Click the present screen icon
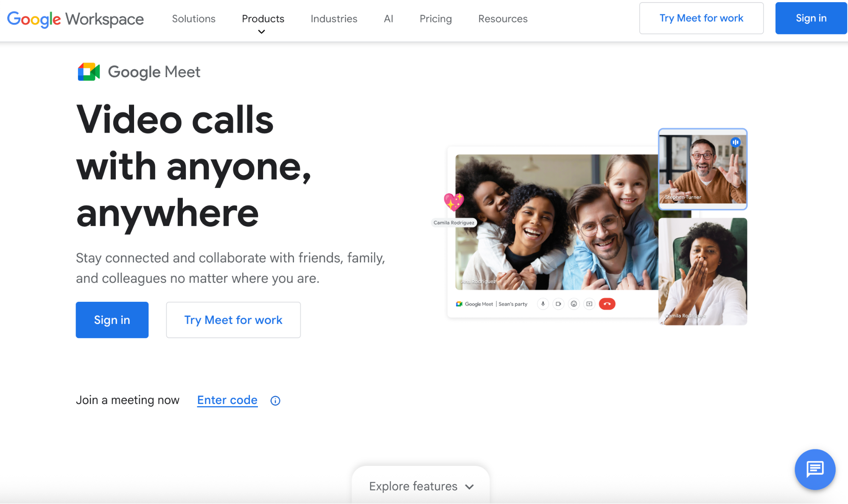848x504 pixels. click(589, 304)
